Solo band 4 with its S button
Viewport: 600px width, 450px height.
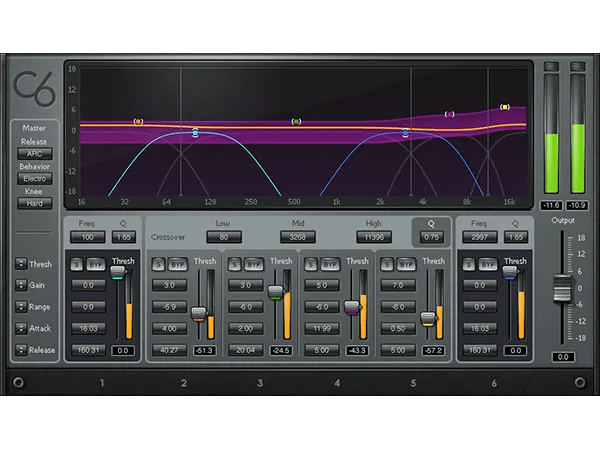310,264
